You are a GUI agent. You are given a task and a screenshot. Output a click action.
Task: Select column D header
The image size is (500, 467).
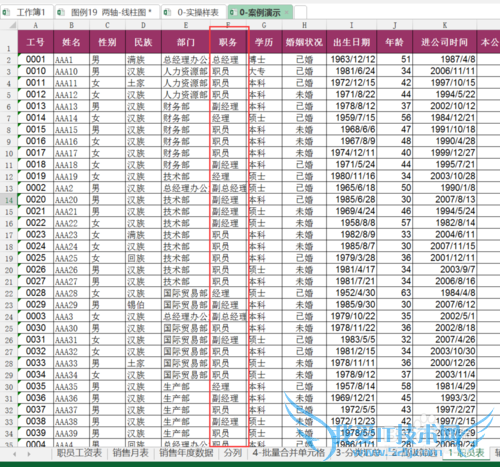coord(143,25)
